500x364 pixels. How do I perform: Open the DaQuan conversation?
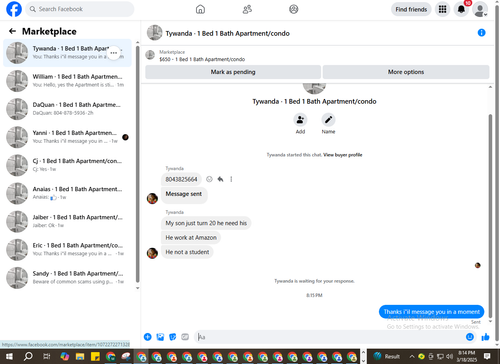pyautogui.click(x=67, y=109)
